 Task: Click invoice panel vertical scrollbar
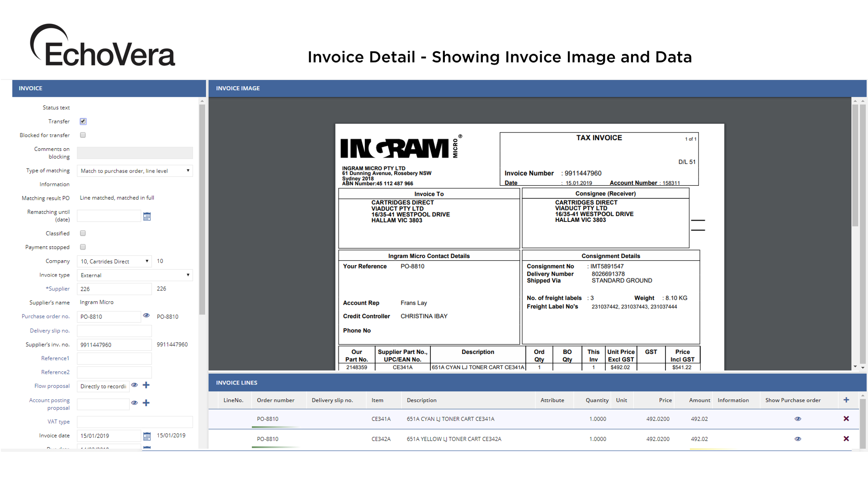[x=202, y=208]
